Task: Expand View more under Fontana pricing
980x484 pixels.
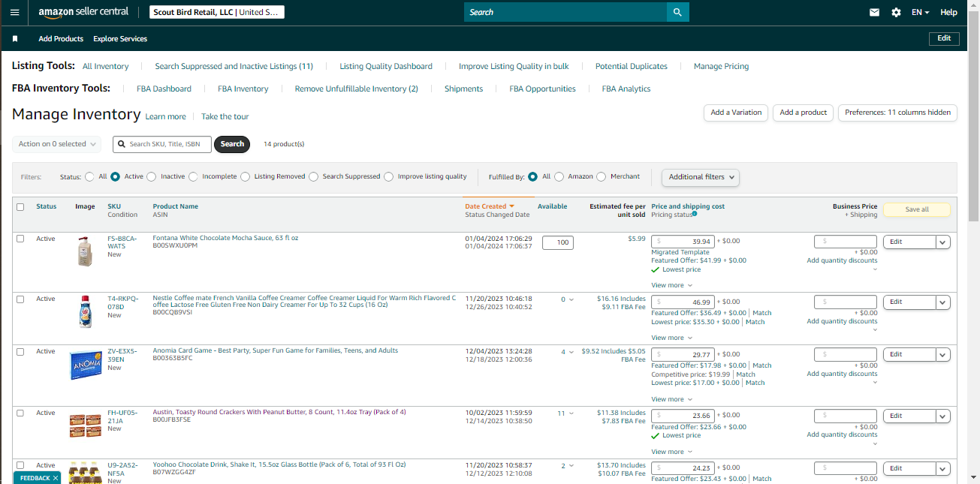Action: (671, 285)
